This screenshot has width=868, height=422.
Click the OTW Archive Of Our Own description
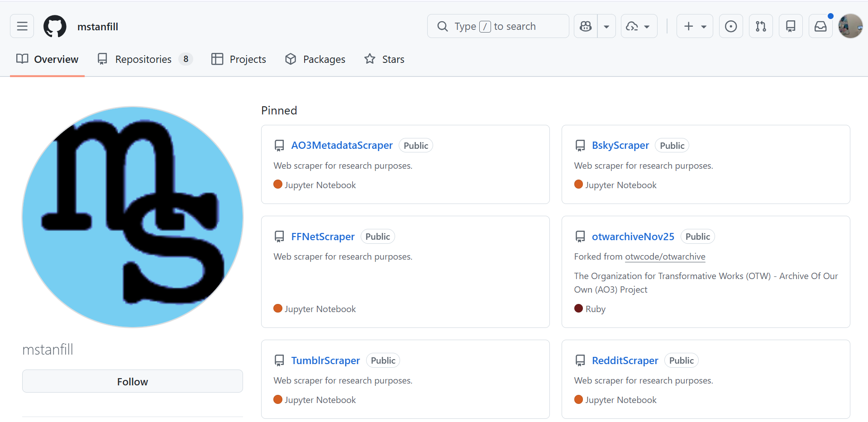(706, 283)
